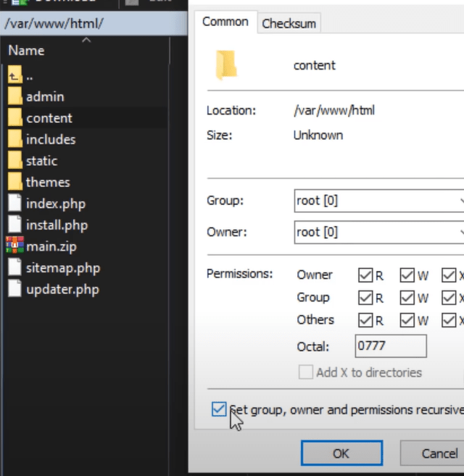Open the Group dropdown showing root [0]
The image size is (464, 476).
tap(379, 201)
